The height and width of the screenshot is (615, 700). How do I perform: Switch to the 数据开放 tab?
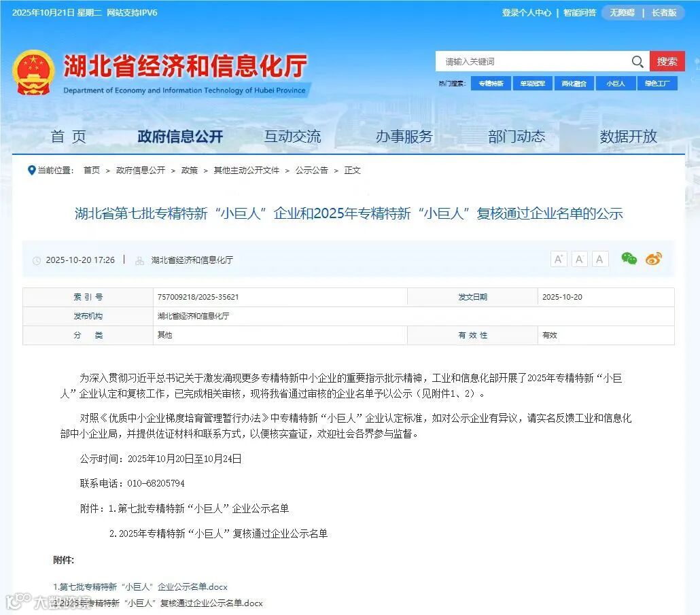tap(627, 136)
